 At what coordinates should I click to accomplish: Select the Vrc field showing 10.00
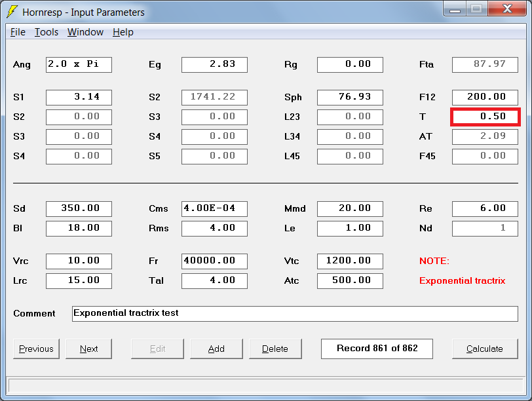click(79, 261)
